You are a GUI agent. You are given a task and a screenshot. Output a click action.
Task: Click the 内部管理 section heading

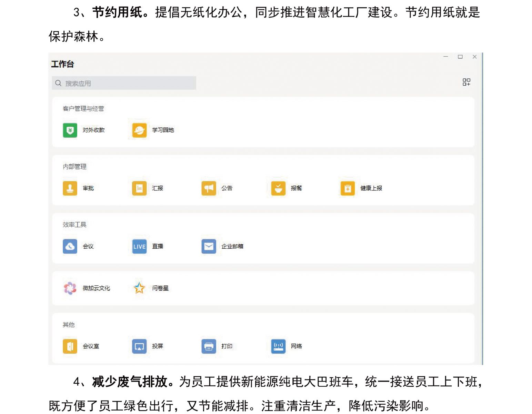pos(74,167)
